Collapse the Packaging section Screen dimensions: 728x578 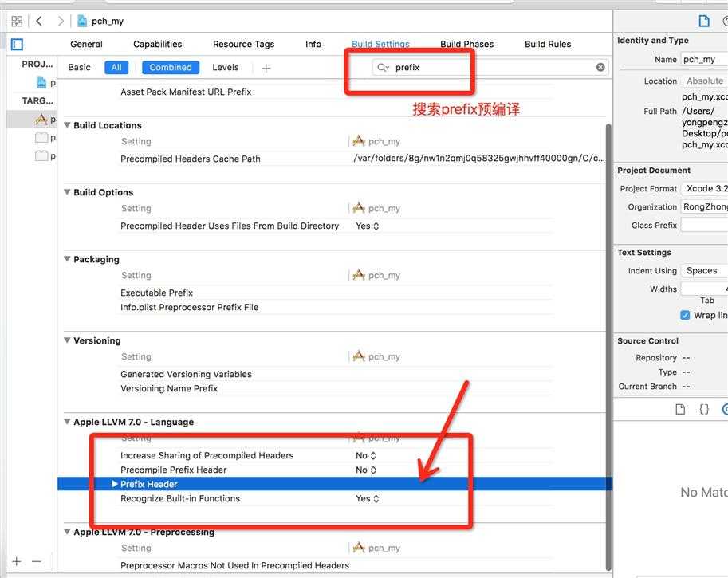tap(67, 258)
